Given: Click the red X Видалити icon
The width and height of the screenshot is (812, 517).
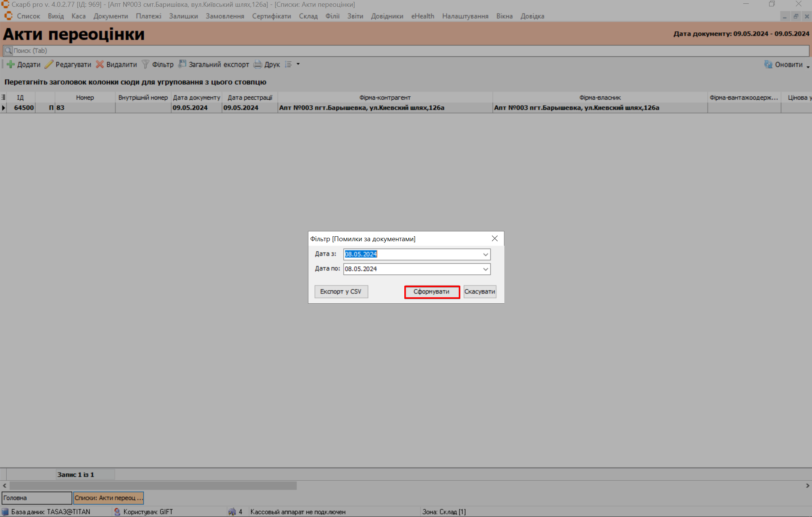Looking at the screenshot, I should (100, 64).
